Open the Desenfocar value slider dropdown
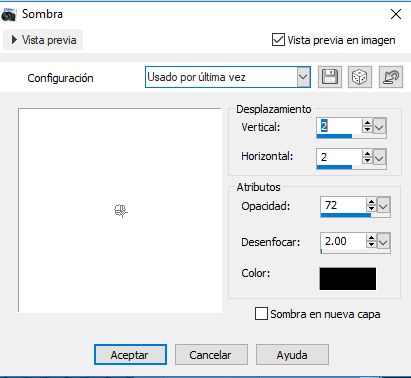Screen dimensions: 411x378 383,242
